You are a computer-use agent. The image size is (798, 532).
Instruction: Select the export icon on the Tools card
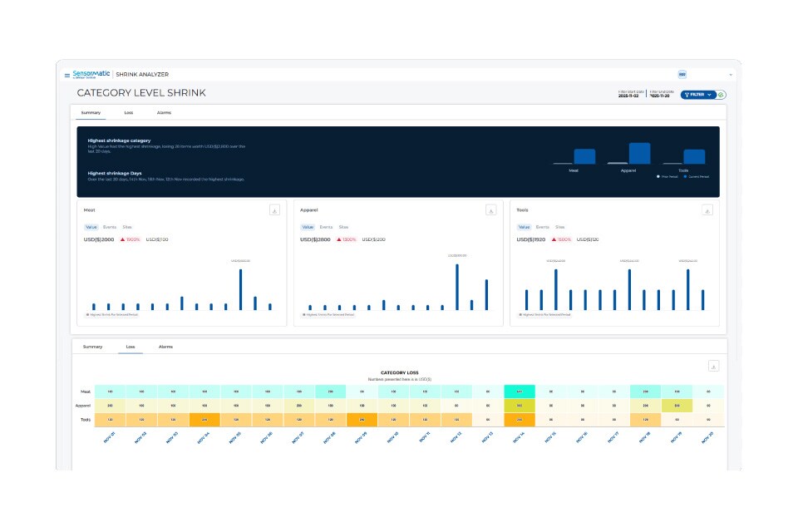pos(706,210)
